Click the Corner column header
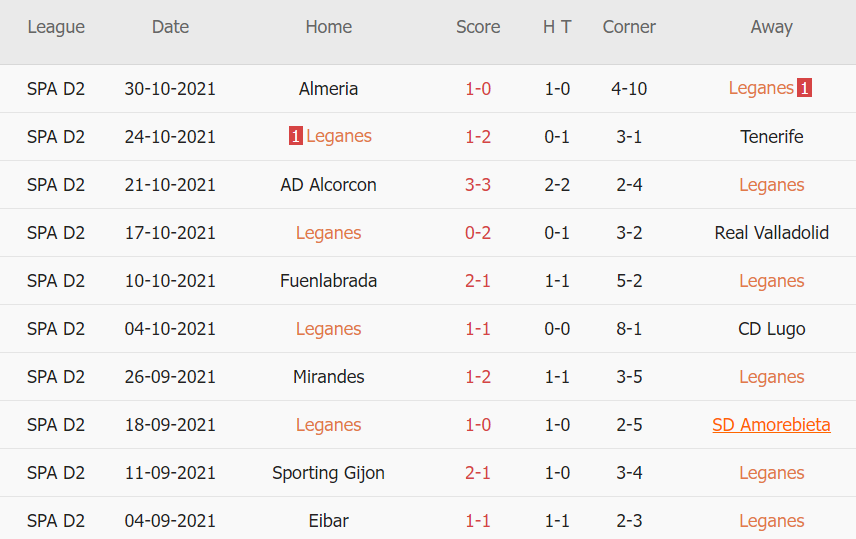The height and width of the screenshot is (539, 856). [x=629, y=27]
